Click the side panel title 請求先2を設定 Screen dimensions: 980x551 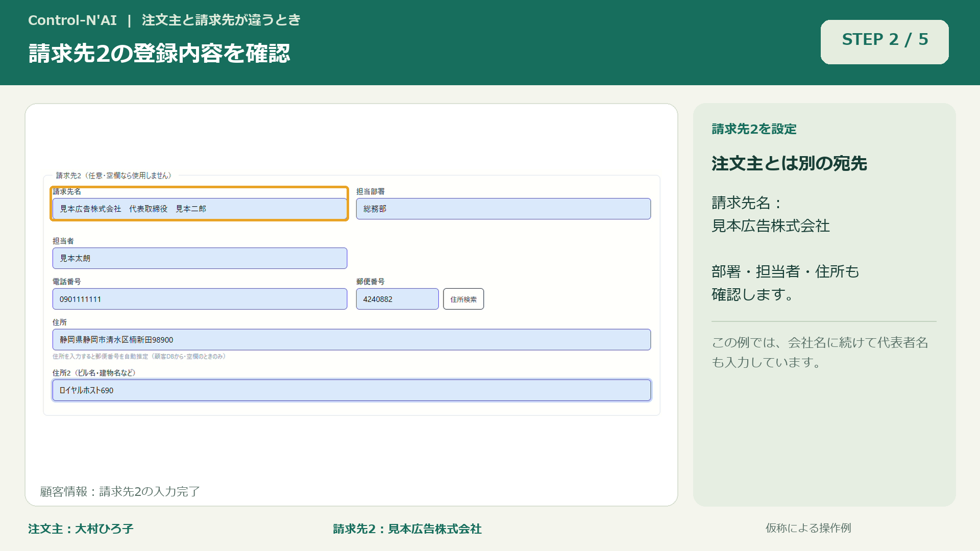754,129
